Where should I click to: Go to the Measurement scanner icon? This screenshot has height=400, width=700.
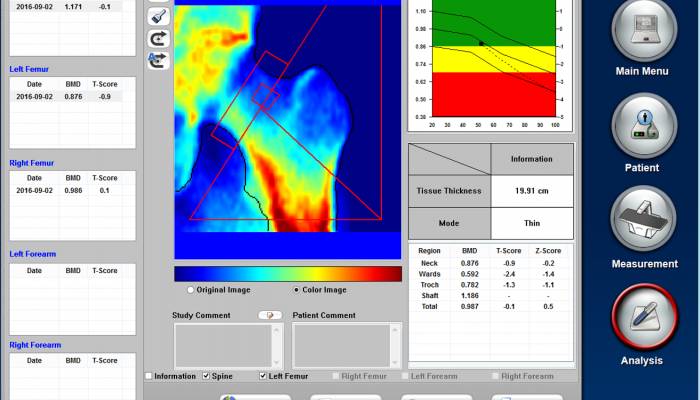pos(644,219)
